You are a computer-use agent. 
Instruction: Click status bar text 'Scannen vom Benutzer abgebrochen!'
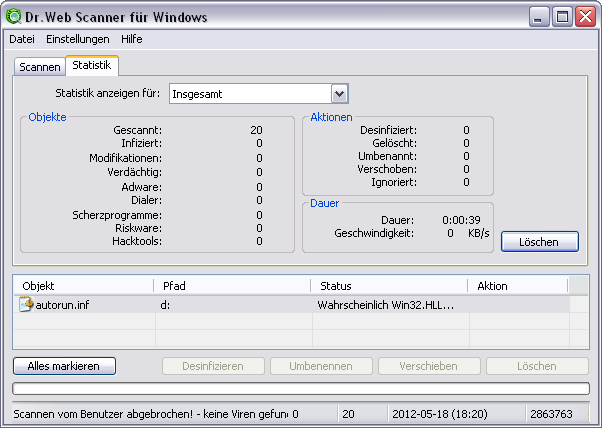click(103, 414)
